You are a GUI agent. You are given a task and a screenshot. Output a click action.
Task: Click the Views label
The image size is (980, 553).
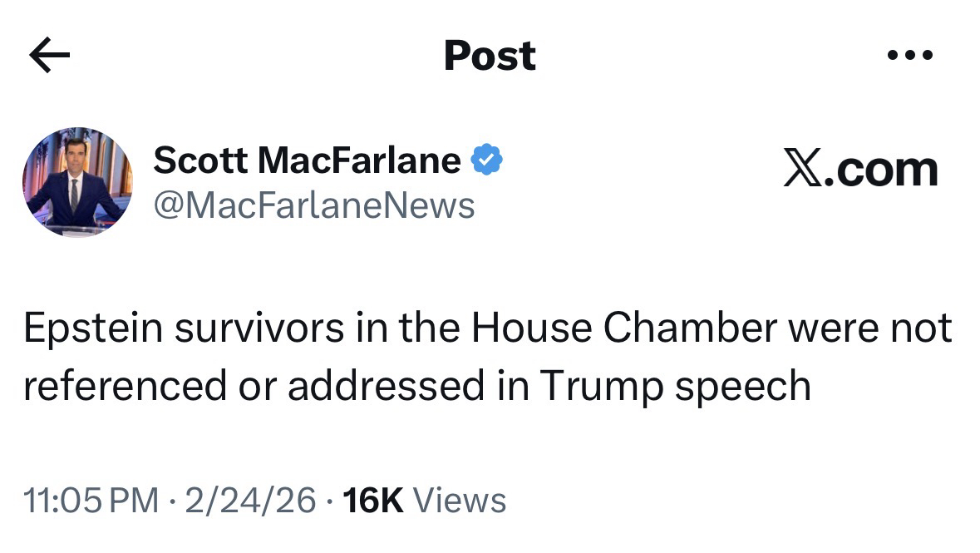click(x=459, y=501)
